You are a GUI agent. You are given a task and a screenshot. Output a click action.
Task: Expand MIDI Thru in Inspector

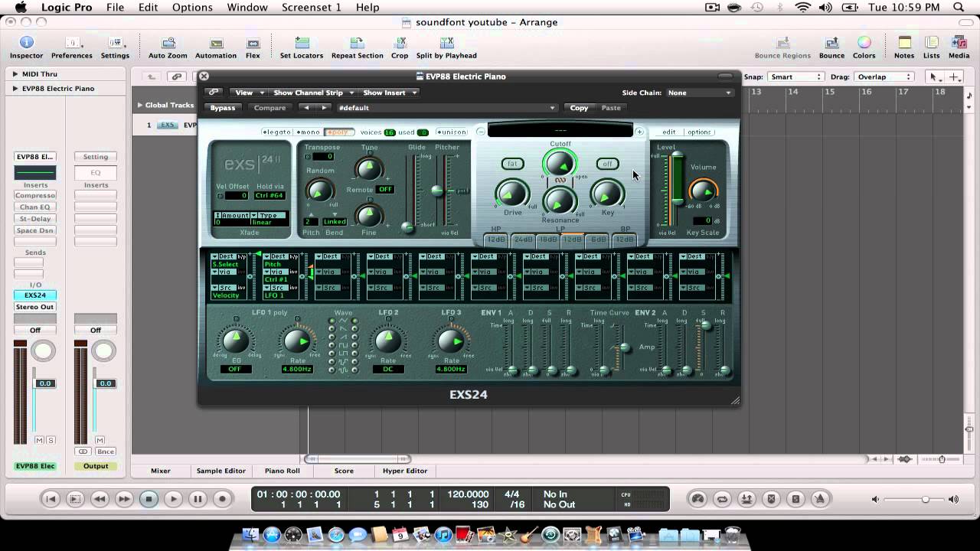coord(15,74)
